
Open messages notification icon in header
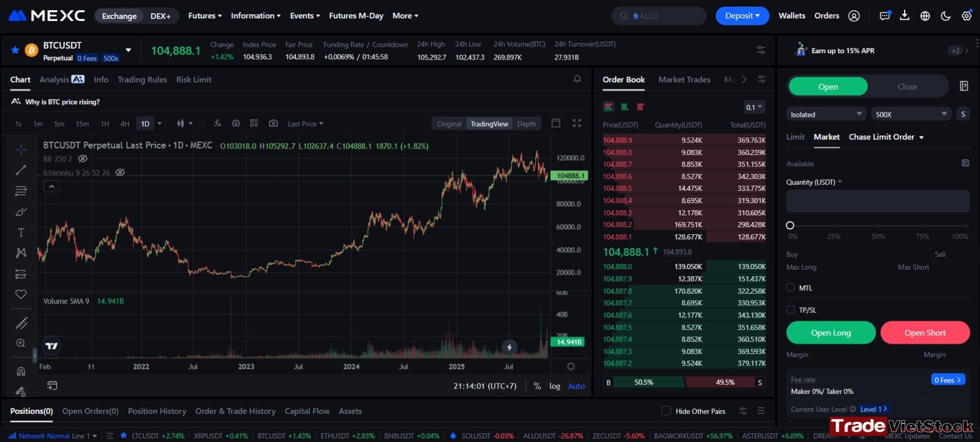pos(885,15)
